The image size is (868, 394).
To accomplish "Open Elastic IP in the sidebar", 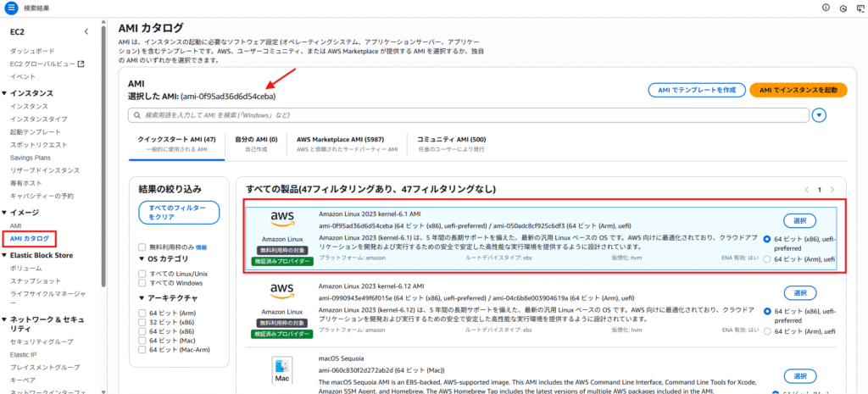I will [23, 354].
